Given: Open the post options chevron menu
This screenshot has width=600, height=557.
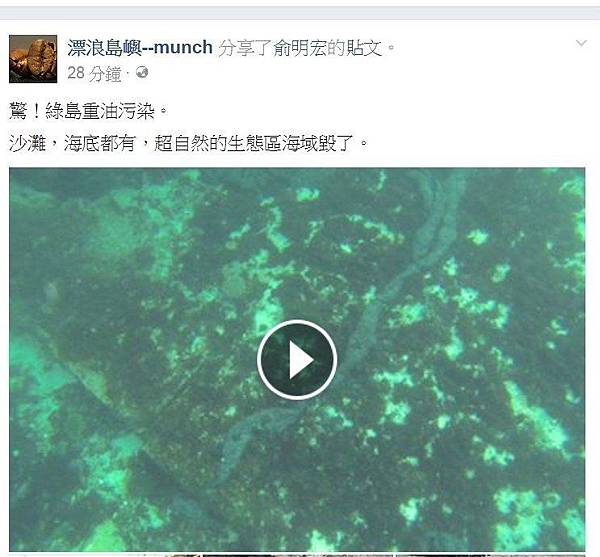Looking at the screenshot, I should [x=581, y=43].
